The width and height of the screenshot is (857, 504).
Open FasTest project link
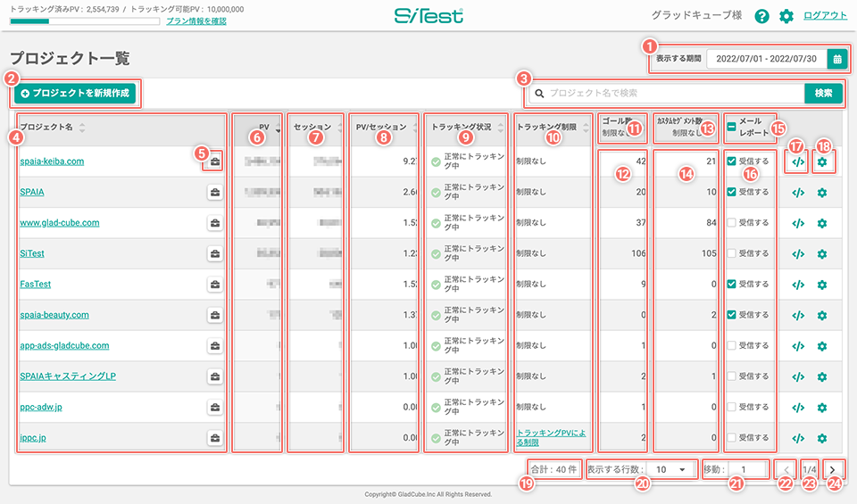(x=36, y=285)
